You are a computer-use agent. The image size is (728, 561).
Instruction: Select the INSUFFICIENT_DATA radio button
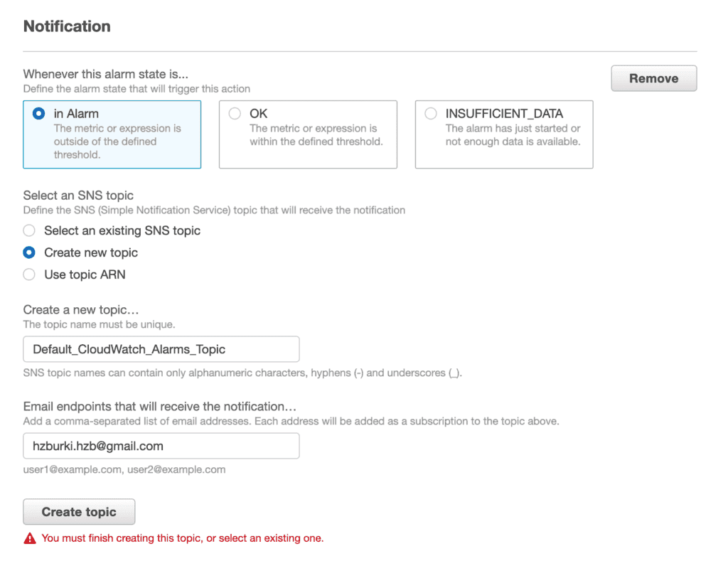[431, 114]
